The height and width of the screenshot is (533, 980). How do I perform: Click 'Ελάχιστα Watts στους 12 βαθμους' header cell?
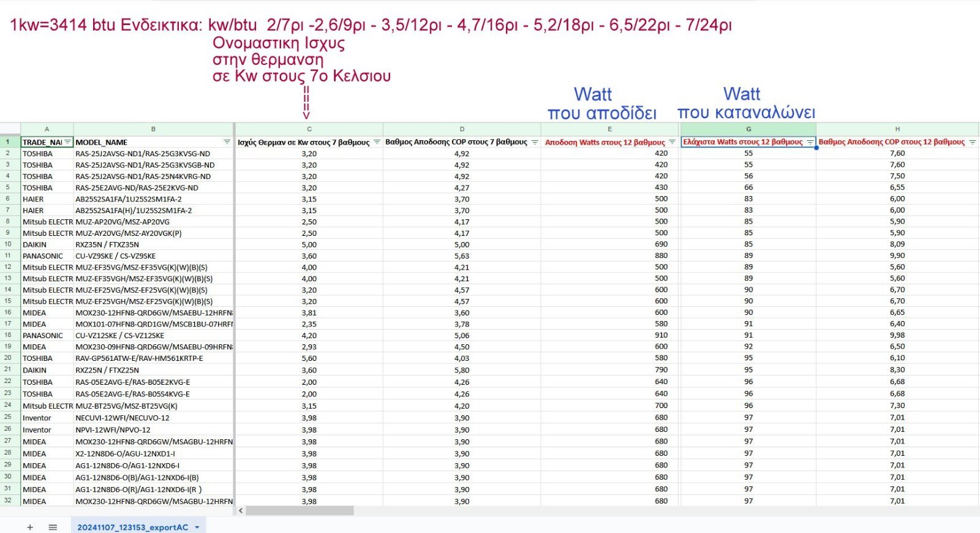click(x=748, y=142)
